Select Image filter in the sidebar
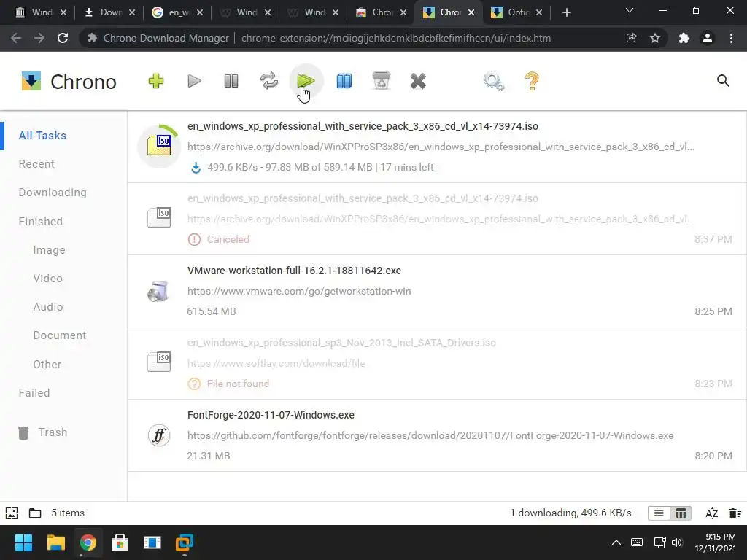747x560 pixels. pyautogui.click(x=49, y=250)
